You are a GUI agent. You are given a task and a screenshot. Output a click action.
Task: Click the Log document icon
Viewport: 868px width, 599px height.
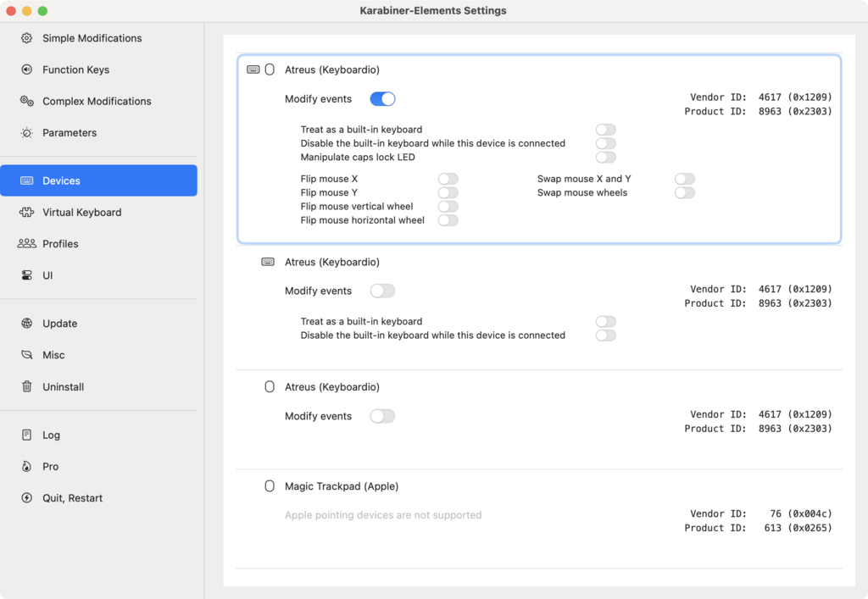26,435
